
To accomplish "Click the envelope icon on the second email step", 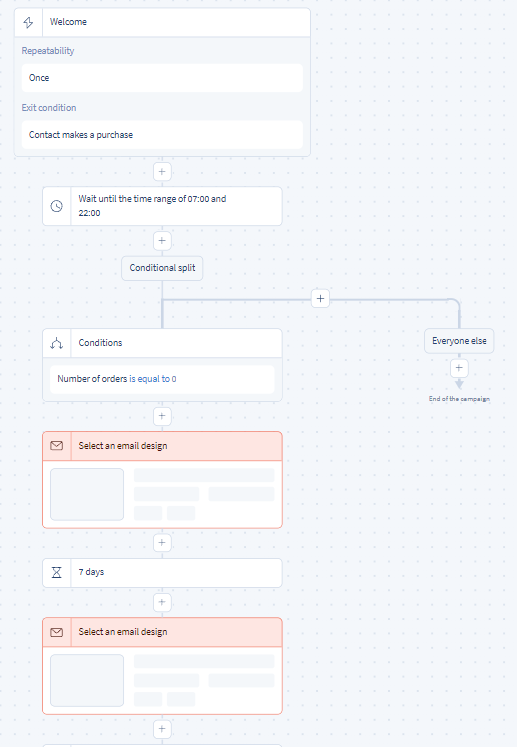I will pyautogui.click(x=57, y=632).
